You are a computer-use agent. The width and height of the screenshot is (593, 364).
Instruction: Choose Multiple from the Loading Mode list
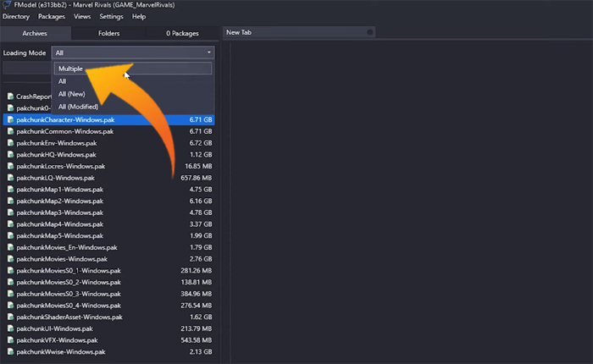click(x=71, y=69)
